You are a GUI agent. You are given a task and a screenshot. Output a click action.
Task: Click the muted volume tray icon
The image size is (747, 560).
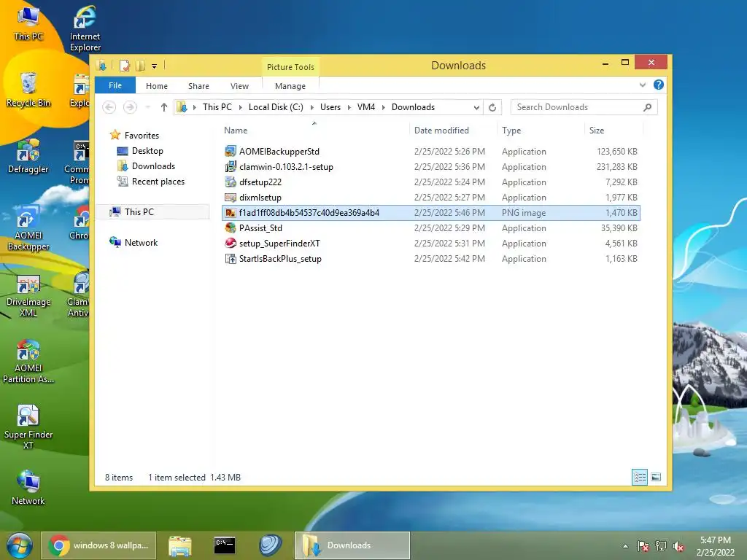coord(678,546)
